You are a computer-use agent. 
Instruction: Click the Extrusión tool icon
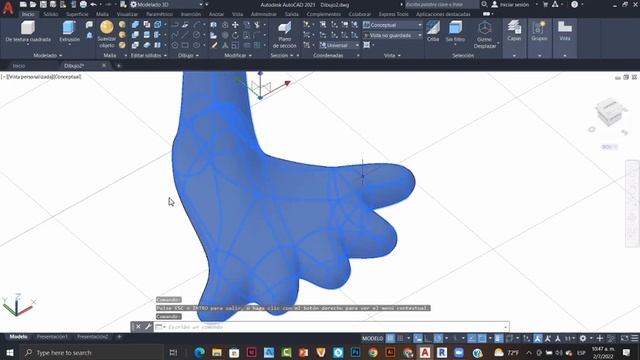point(69,28)
